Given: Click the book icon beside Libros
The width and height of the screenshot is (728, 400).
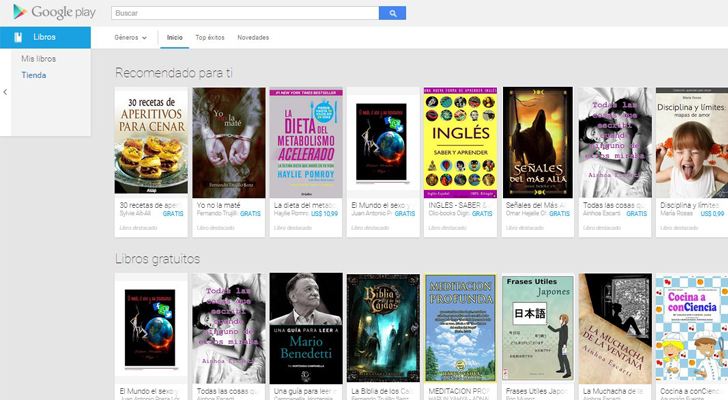Looking at the screenshot, I should 18,37.
